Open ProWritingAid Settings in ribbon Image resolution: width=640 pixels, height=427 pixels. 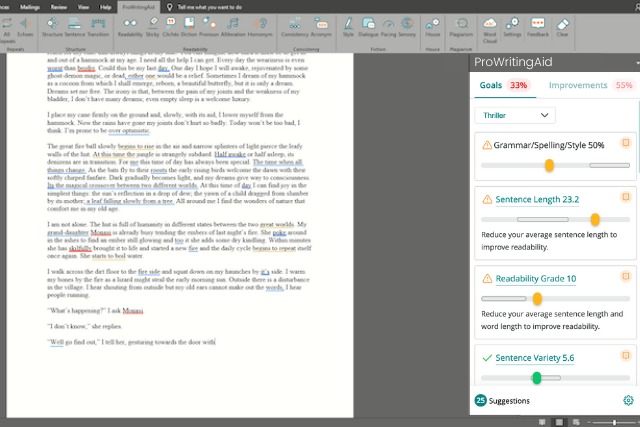coord(512,28)
